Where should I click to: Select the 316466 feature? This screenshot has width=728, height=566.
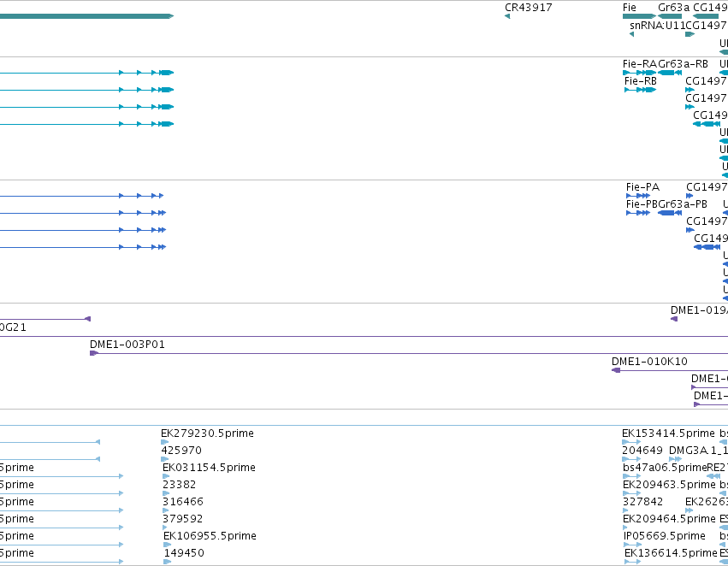[166, 510]
